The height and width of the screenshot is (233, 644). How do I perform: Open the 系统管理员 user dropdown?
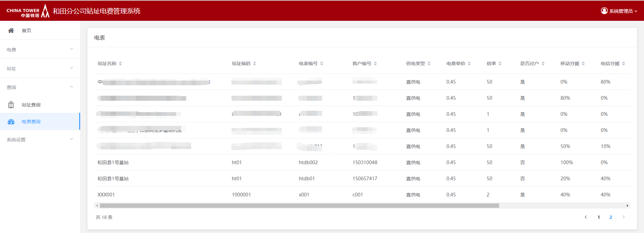click(621, 11)
